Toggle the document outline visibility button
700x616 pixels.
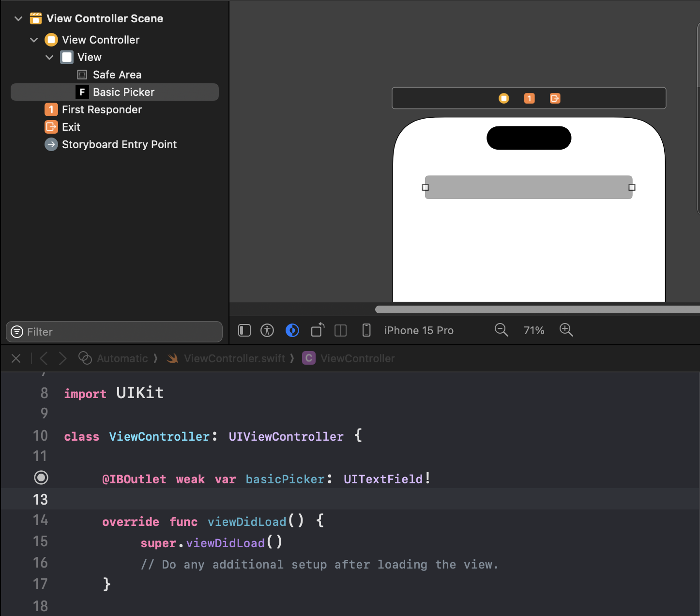tap(244, 330)
